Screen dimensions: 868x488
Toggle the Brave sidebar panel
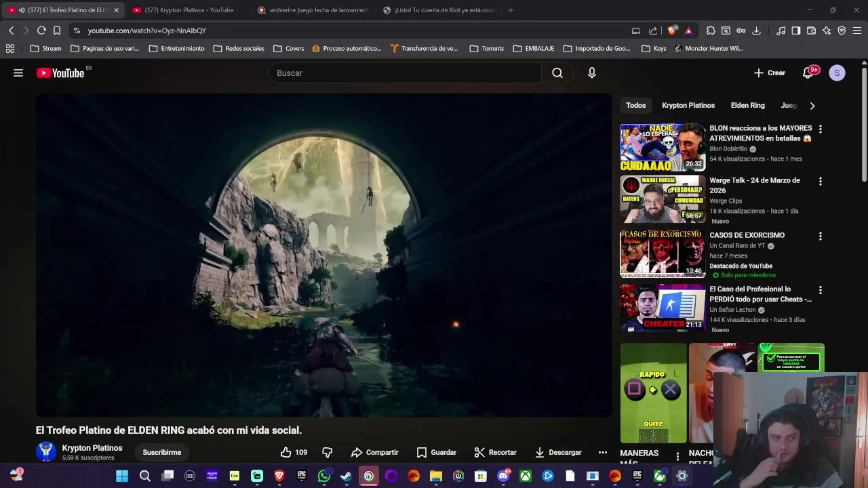tap(796, 30)
